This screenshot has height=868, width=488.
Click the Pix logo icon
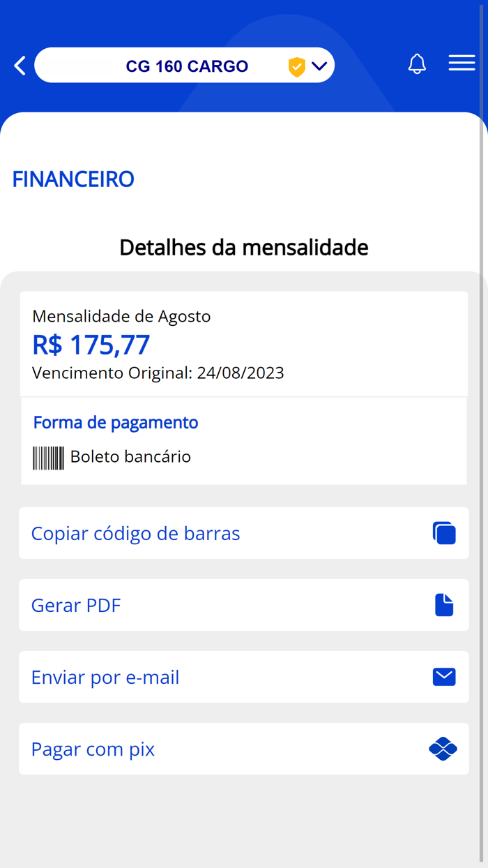(x=443, y=749)
